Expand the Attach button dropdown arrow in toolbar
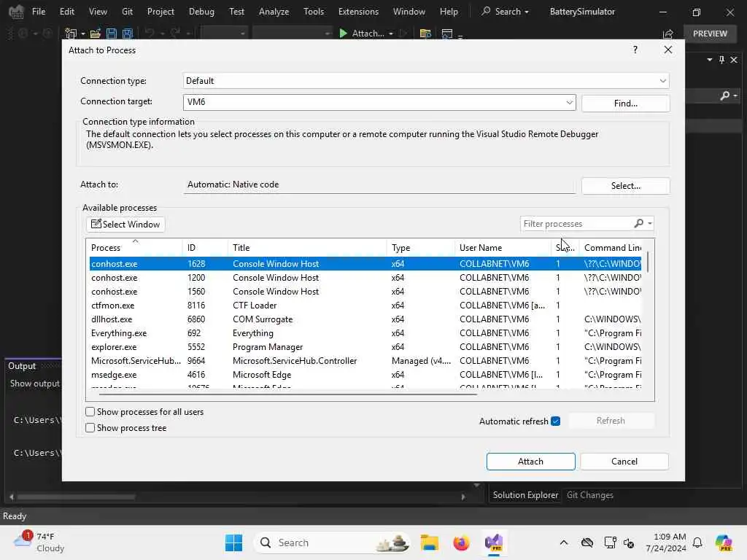Screen dimensions: 747x560 391,34
